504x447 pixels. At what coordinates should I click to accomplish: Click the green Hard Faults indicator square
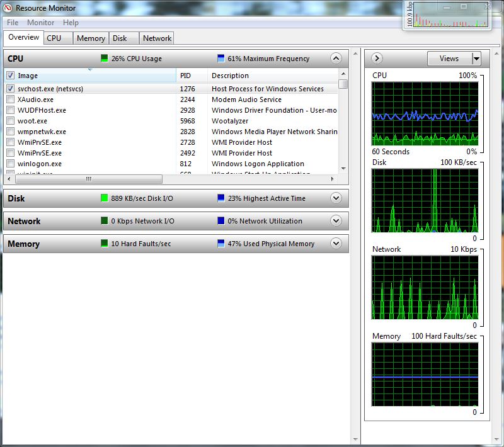pyautogui.click(x=104, y=243)
